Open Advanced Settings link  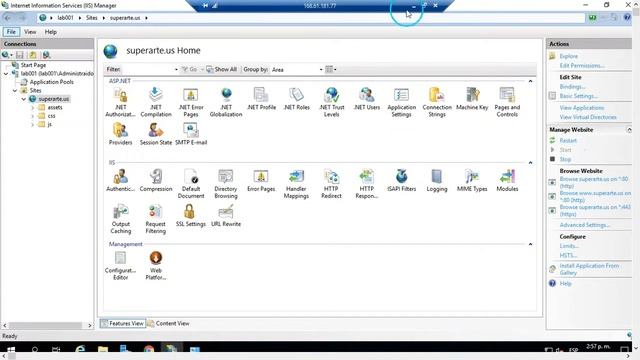[x=585, y=225]
